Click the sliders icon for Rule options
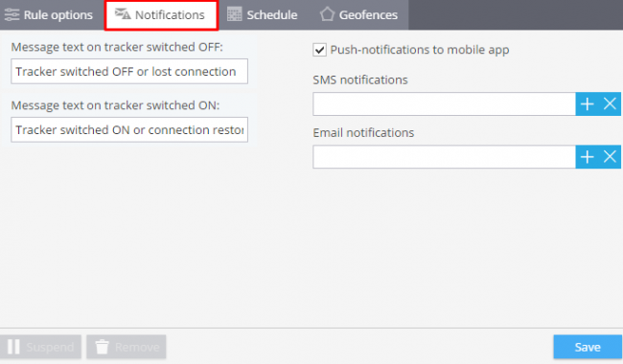The image size is (623, 364). click(x=12, y=14)
